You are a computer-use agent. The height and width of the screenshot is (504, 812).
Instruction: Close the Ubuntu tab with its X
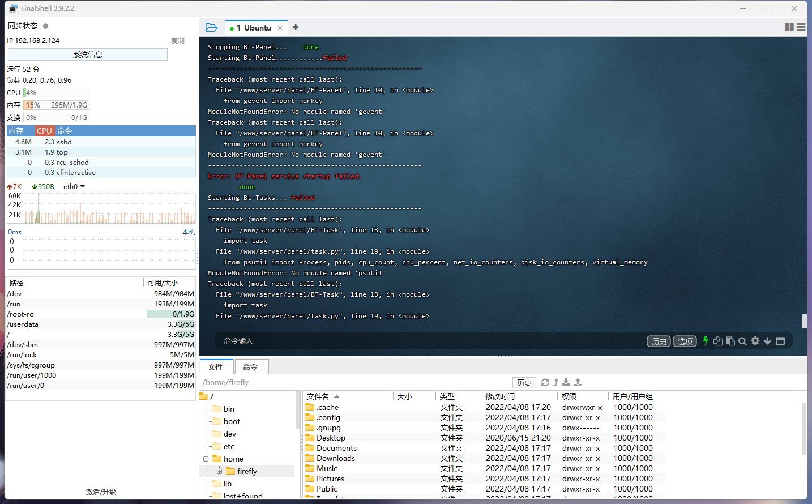coord(280,28)
